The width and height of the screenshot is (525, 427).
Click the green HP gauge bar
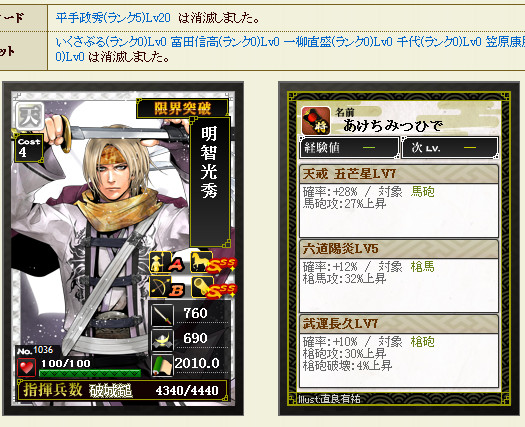coord(90,373)
